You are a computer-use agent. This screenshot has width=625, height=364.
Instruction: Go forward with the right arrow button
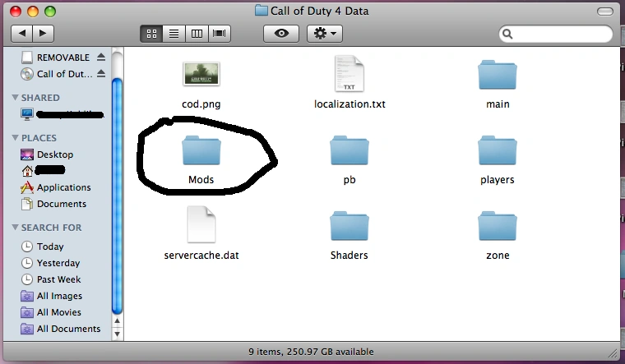[x=43, y=34]
